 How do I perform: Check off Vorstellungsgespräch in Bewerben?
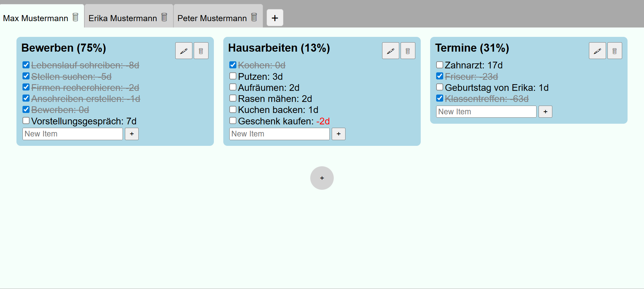click(26, 120)
